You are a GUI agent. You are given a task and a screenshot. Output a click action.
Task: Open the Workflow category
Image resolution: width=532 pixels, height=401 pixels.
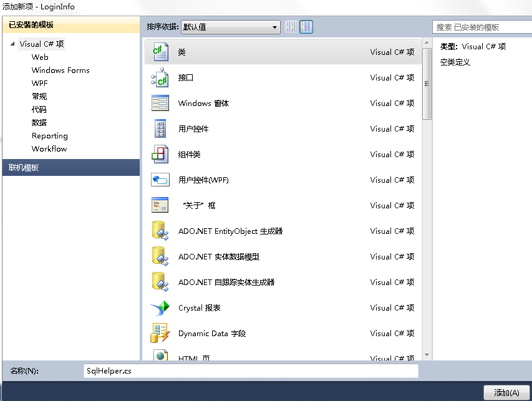coord(49,148)
